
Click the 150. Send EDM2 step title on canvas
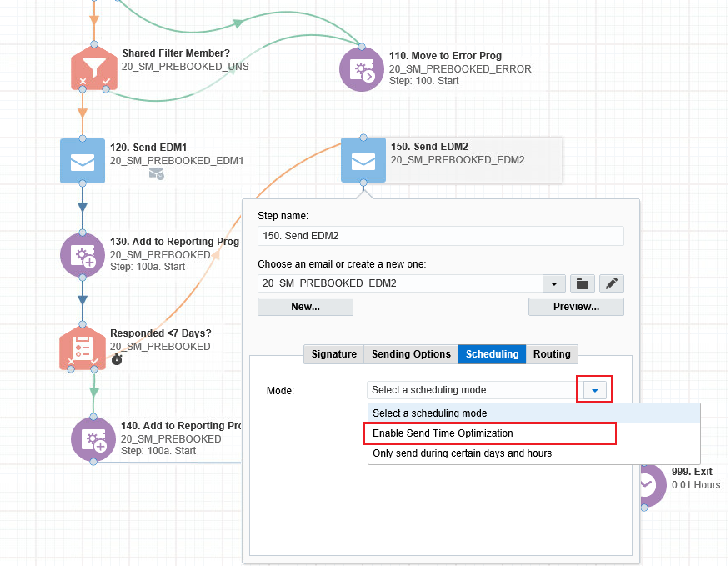(429, 147)
